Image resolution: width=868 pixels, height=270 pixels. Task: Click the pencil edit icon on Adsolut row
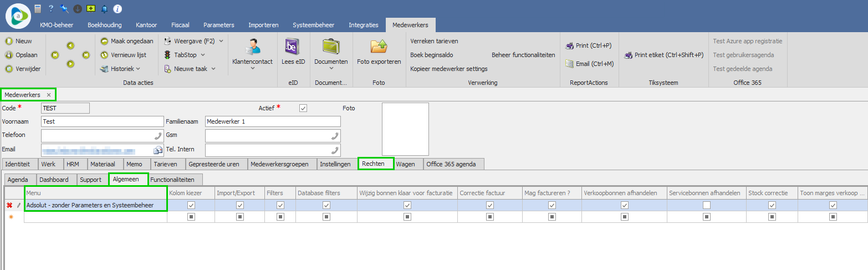click(x=18, y=205)
